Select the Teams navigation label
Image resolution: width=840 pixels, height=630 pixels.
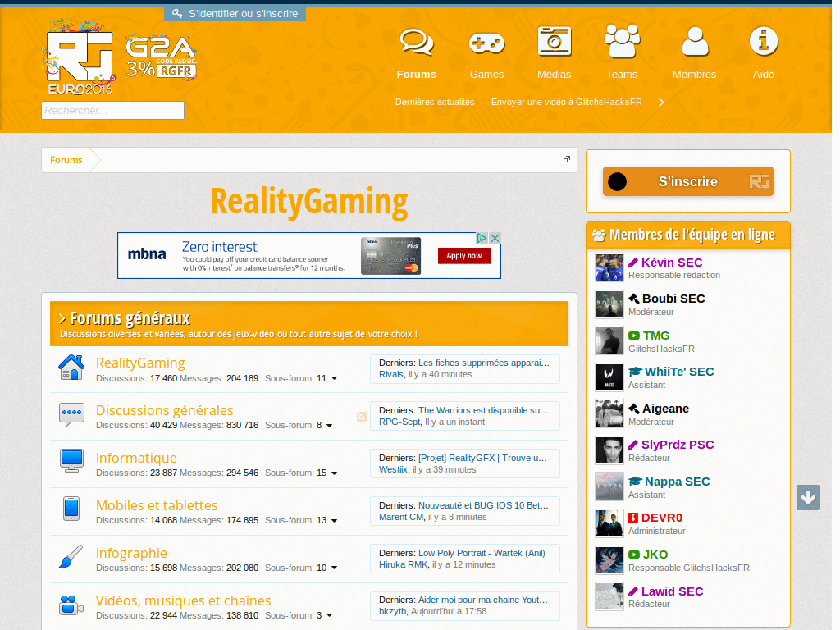coord(622,75)
